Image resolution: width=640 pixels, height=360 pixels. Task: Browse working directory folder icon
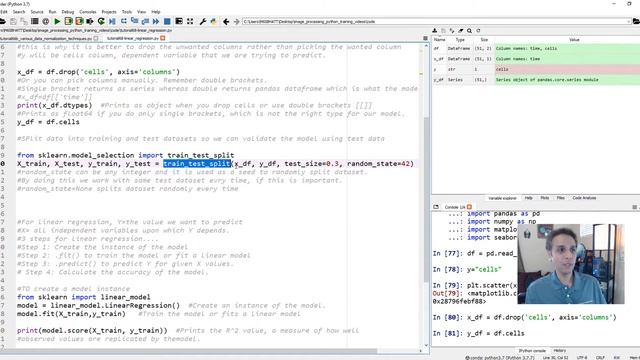pyautogui.click(x=636, y=21)
